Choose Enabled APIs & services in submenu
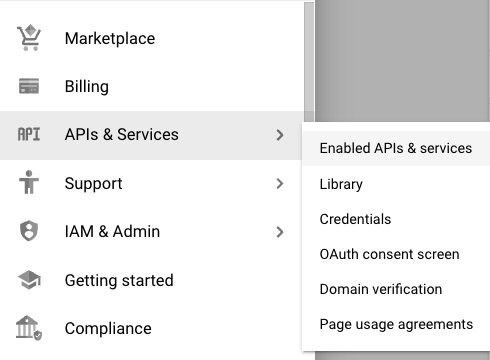490x360 pixels. point(396,148)
